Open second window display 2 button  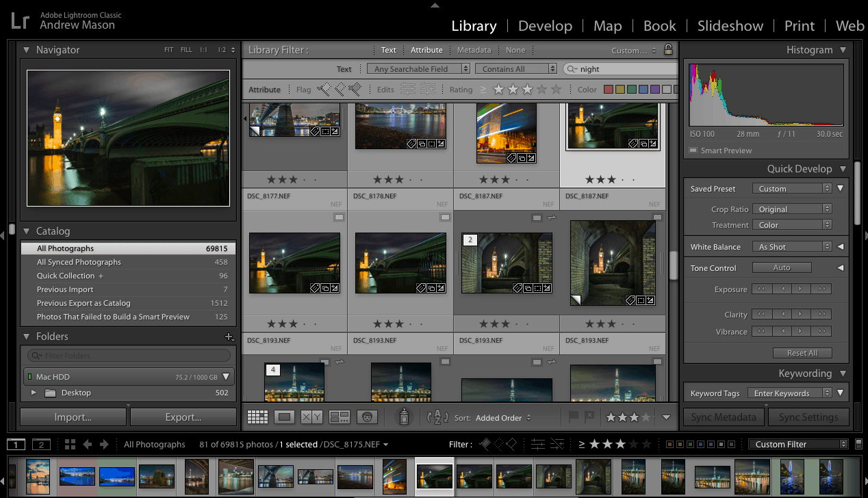(x=42, y=444)
